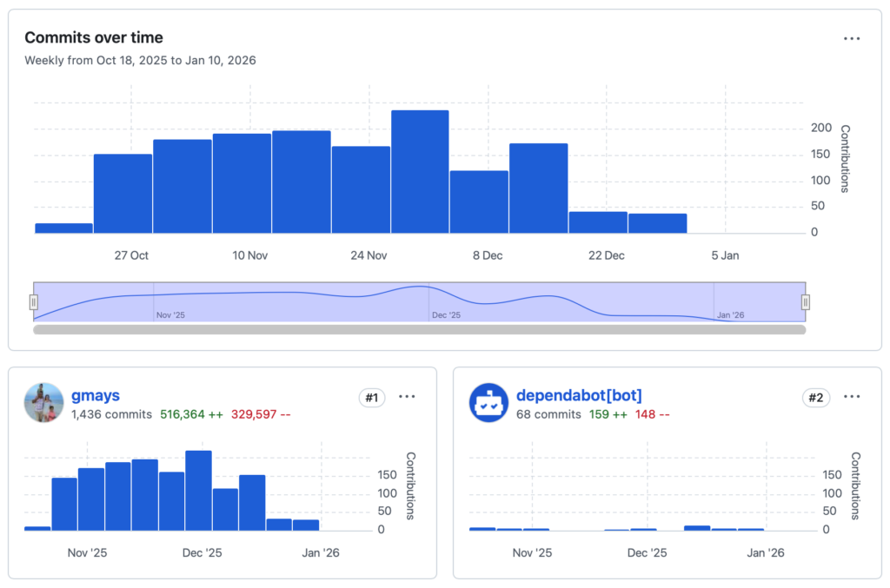Viewport: 890px width, 588px height.
Task: Click the #1 rank badge
Action: tap(371, 398)
